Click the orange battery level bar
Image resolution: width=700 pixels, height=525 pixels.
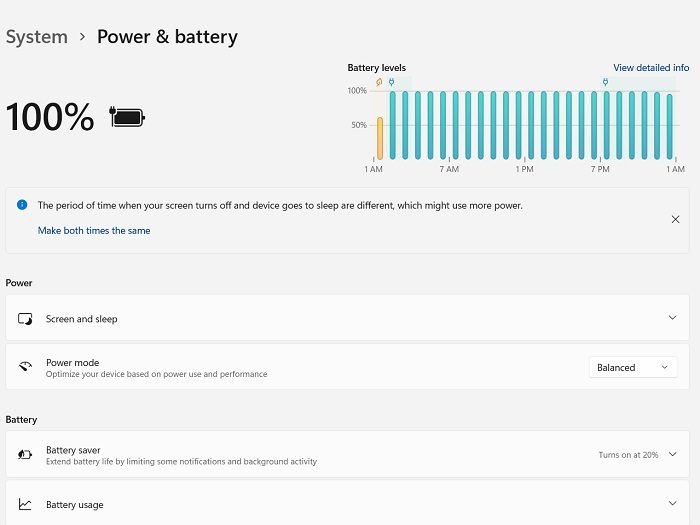click(x=380, y=138)
